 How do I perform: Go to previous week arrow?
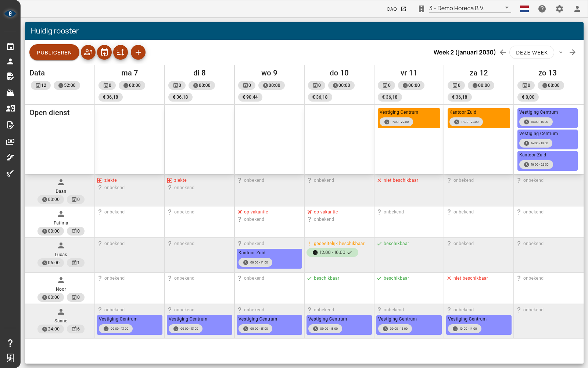coord(503,52)
